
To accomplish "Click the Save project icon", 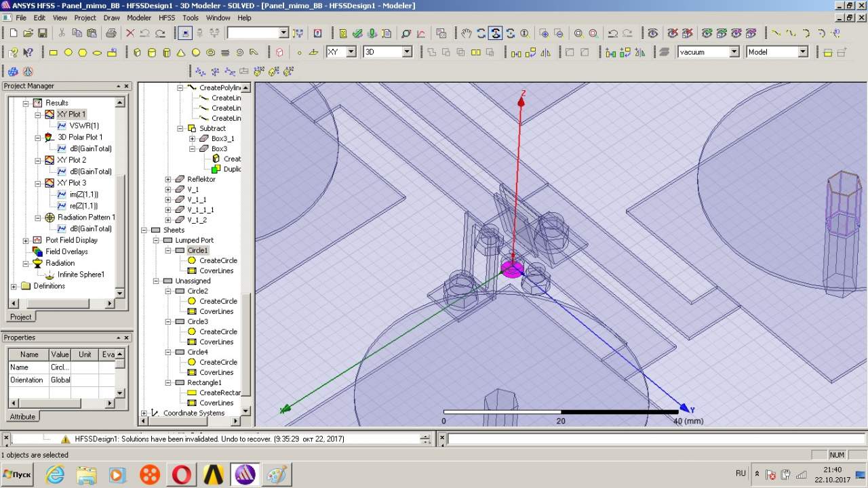I will pos(42,33).
